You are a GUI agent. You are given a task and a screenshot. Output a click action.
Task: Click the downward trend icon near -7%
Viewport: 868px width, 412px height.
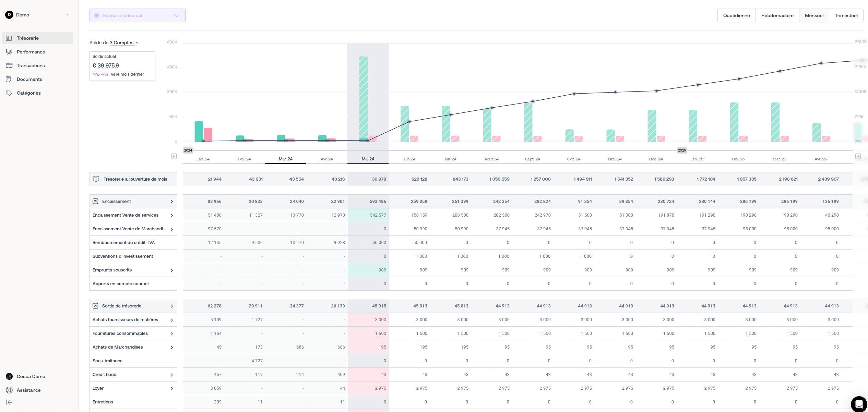[x=96, y=74]
